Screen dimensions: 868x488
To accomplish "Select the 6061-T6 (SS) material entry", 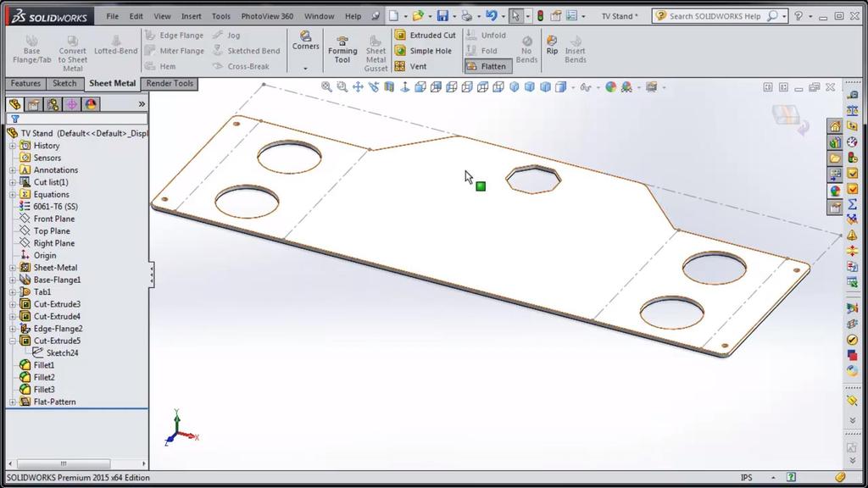I will 48,207.
